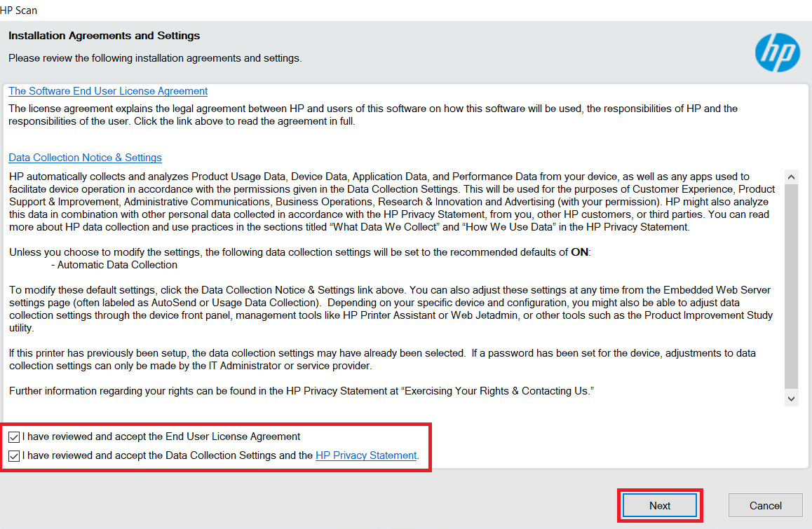The image size is (812, 529).
Task: Click the 'Further information regarding your rights' sentence
Action: click(x=302, y=391)
